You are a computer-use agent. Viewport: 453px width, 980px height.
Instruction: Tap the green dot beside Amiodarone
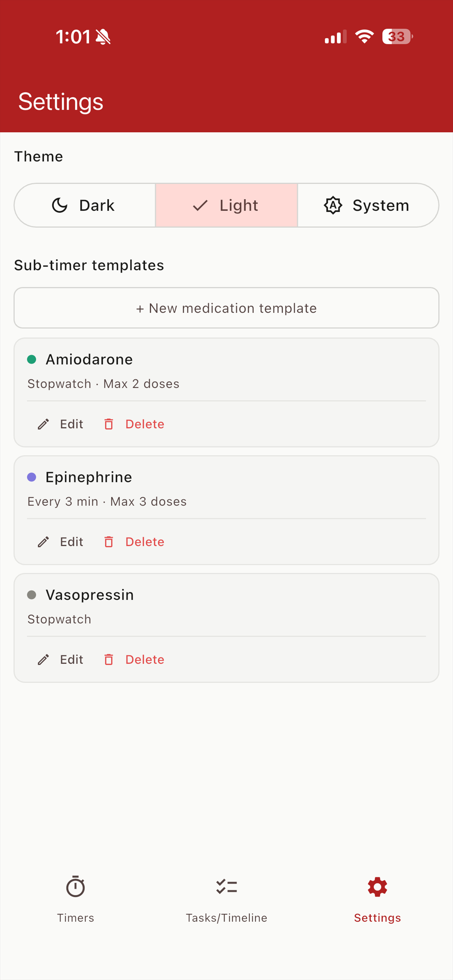coord(32,359)
